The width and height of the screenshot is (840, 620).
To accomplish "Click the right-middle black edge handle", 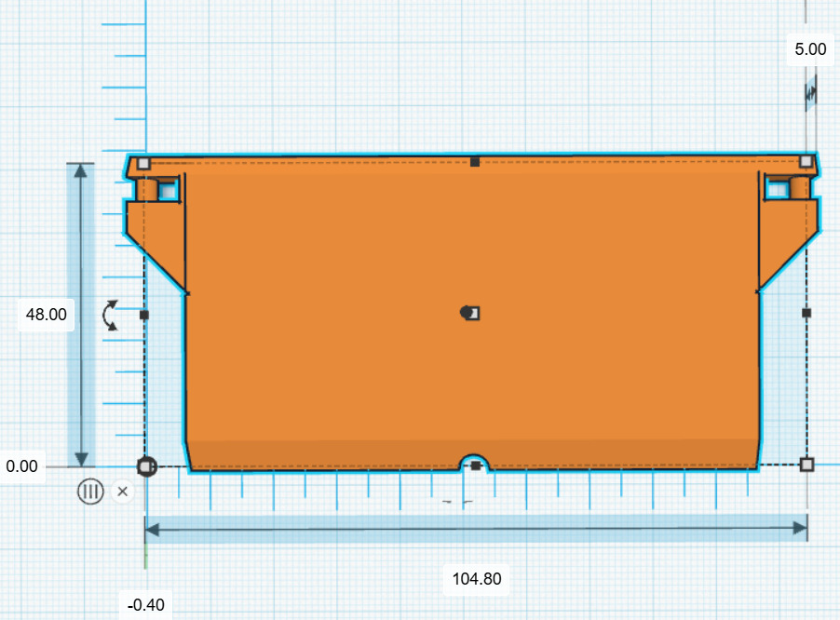I will coord(806,313).
